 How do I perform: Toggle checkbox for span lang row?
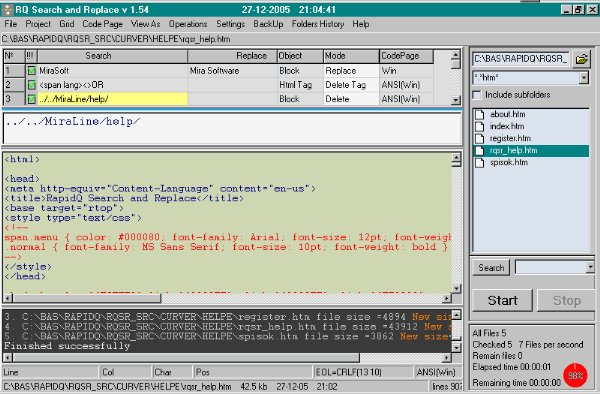click(x=32, y=85)
